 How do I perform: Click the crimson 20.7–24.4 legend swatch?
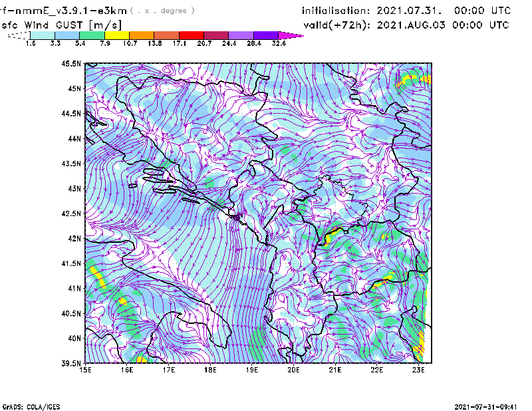coord(216,35)
